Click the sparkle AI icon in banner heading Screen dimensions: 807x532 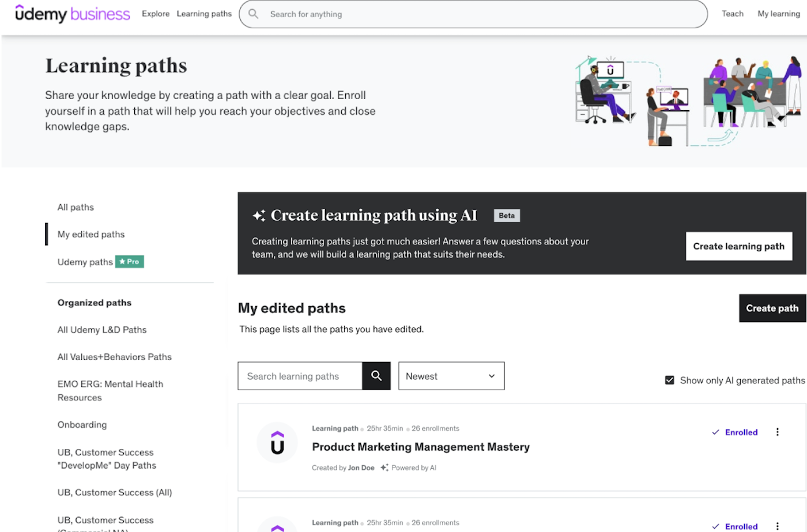(x=259, y=216)
